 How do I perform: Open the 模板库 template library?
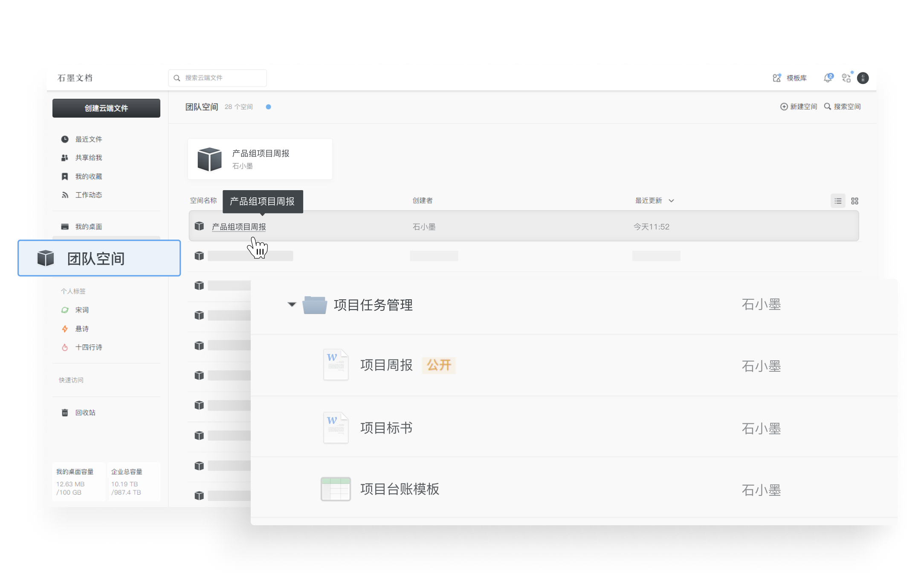(790, 78)
